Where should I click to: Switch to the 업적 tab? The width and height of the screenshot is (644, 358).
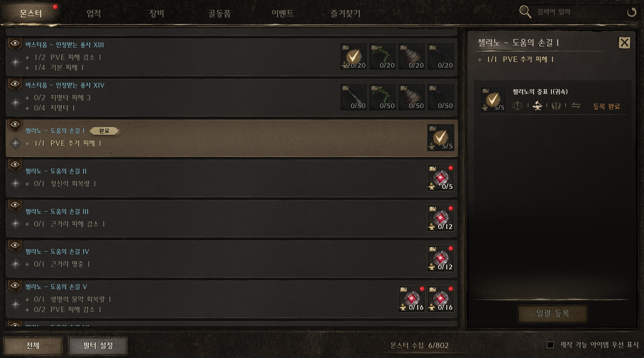[x=94, y=13]
